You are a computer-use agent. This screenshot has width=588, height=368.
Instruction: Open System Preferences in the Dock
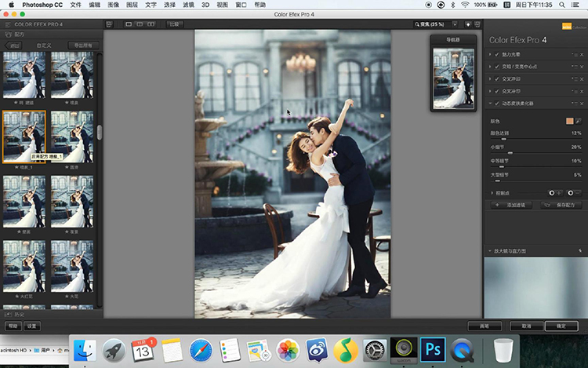click(375, 351)
